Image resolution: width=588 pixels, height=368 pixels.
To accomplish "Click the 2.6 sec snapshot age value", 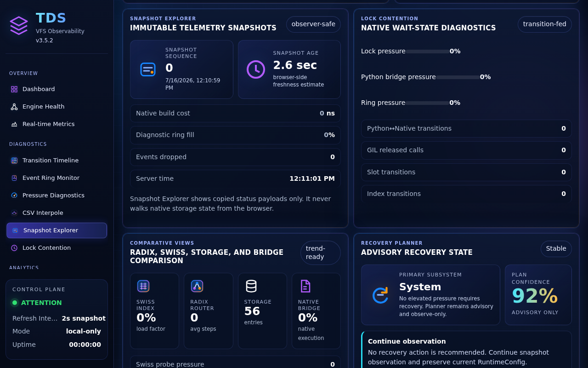I will tap(295, 65).
